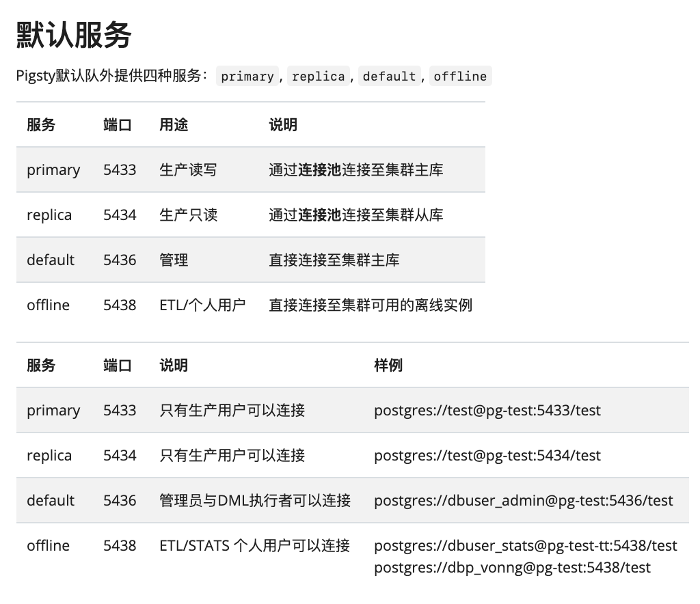Click the ETL/个人用户 cell
The width and height of the screenshot is (700, 604).
point(202,305)
